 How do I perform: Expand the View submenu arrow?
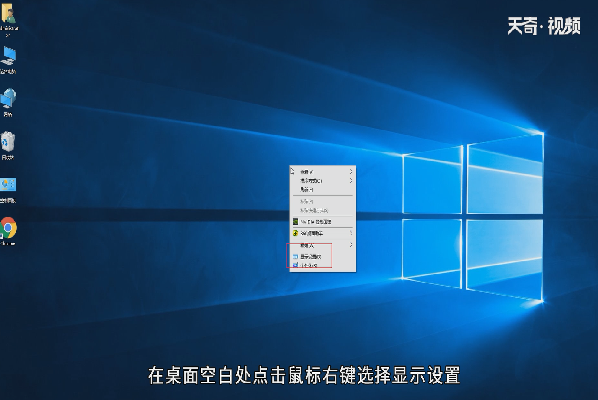(x=351, y=172)
